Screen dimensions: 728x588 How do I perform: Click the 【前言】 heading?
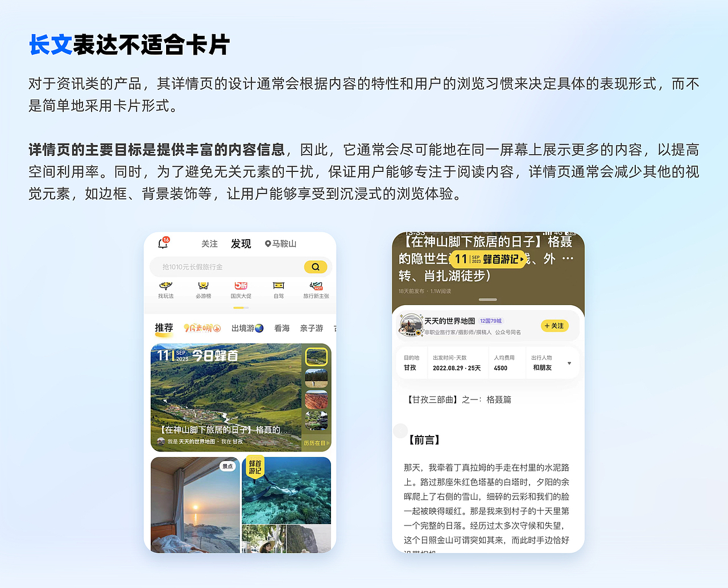[x=424, y=439]
